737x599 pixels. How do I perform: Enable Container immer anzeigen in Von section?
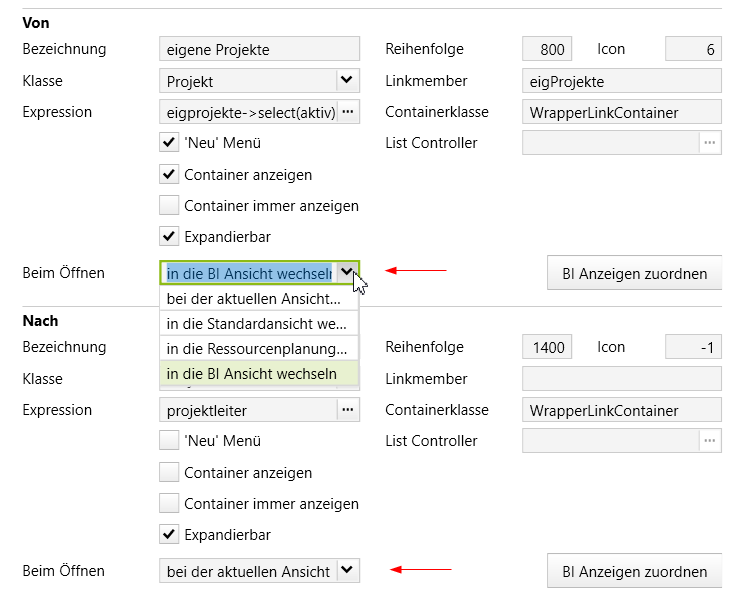tap(169, 206)
